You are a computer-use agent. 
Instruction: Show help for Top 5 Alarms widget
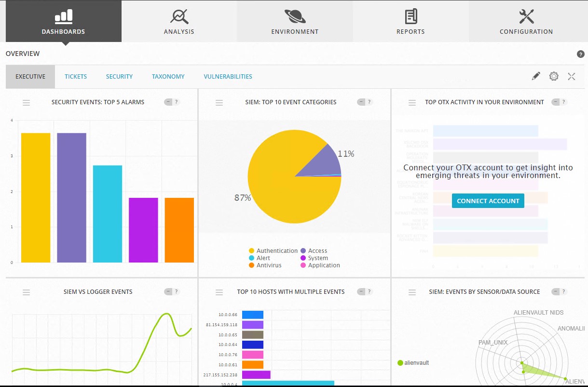click(177, 102)
